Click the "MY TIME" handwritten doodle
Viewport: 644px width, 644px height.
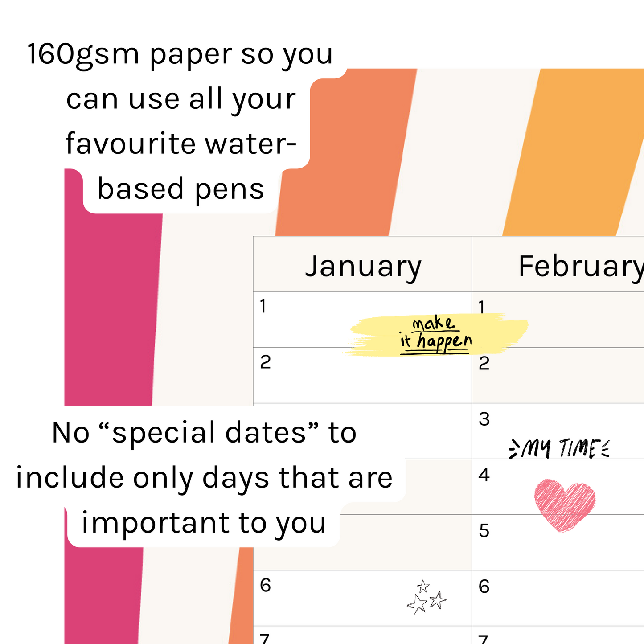point(559,448)
